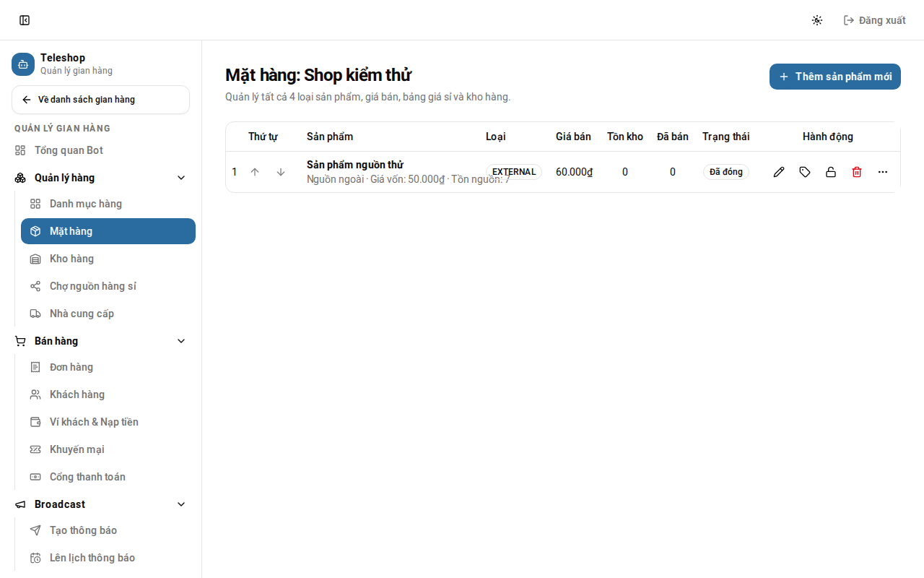Click the Hành động column header

click(828, 137)
